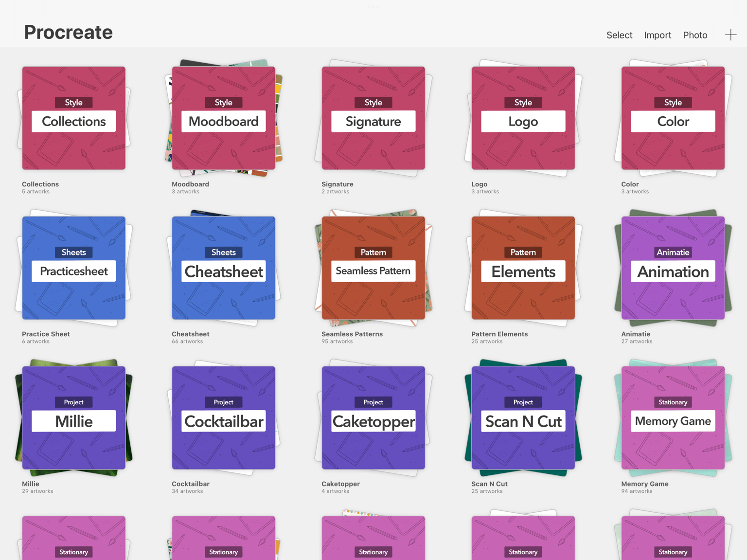The width and height of the screenshot is (747, 560).
Task: Open the Color stack
Action: point(673,118)
